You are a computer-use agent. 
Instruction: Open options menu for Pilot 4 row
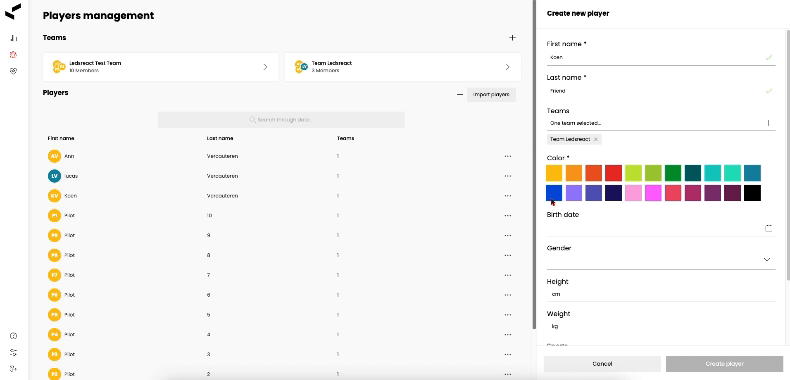507,335
